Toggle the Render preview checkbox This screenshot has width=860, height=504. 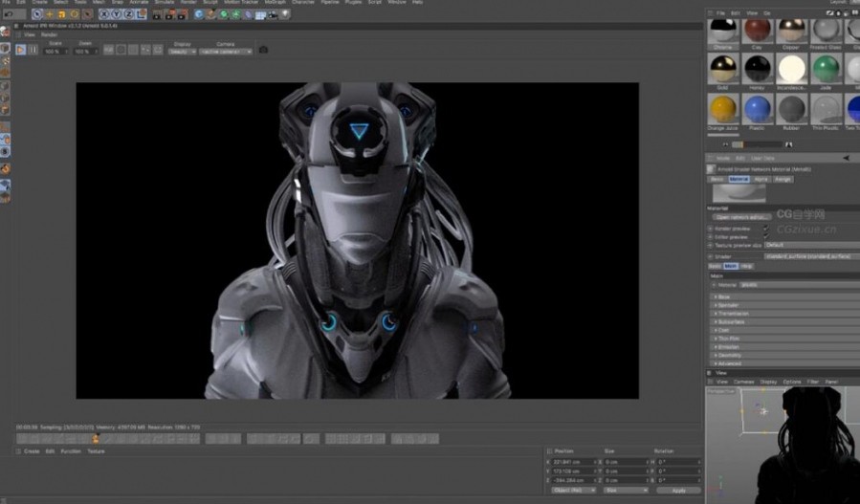point(765,229)
